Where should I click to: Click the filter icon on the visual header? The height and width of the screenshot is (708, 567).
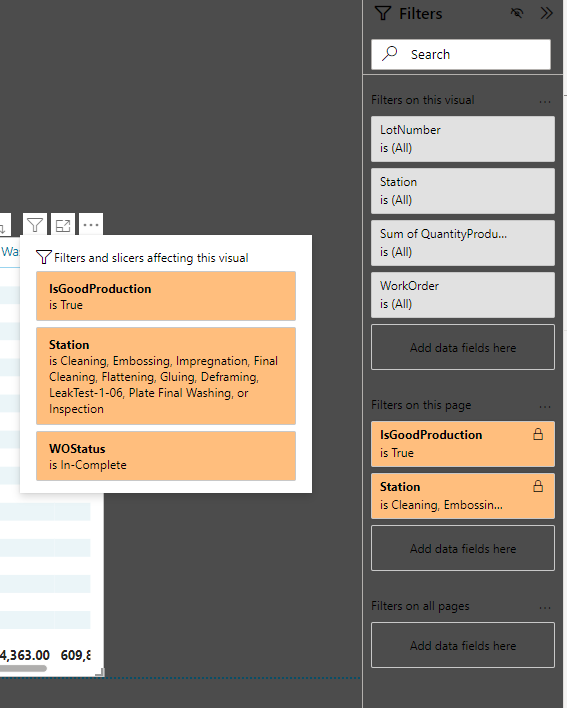point(35,225)
